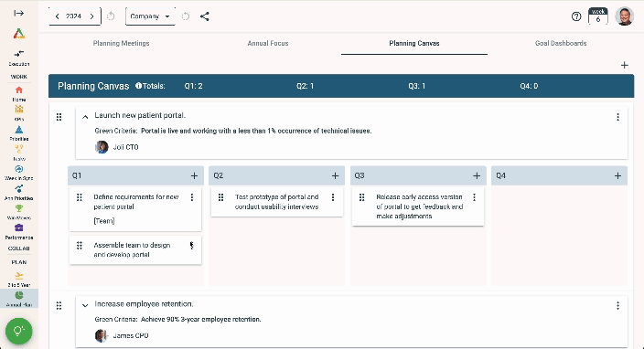Viewport: 644px width, 349px height.
Task: Click Release early access version card text
Action: pos(420,206)
